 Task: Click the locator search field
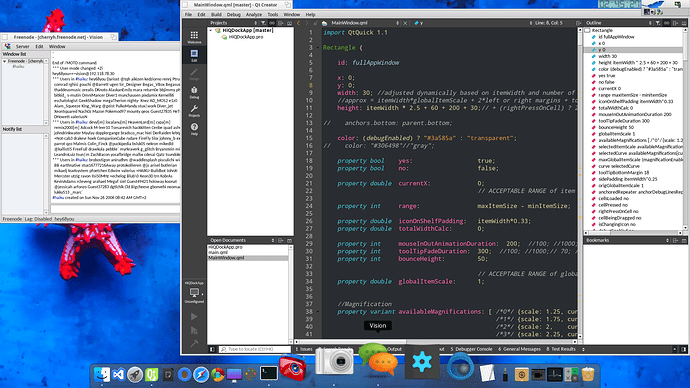255,349
